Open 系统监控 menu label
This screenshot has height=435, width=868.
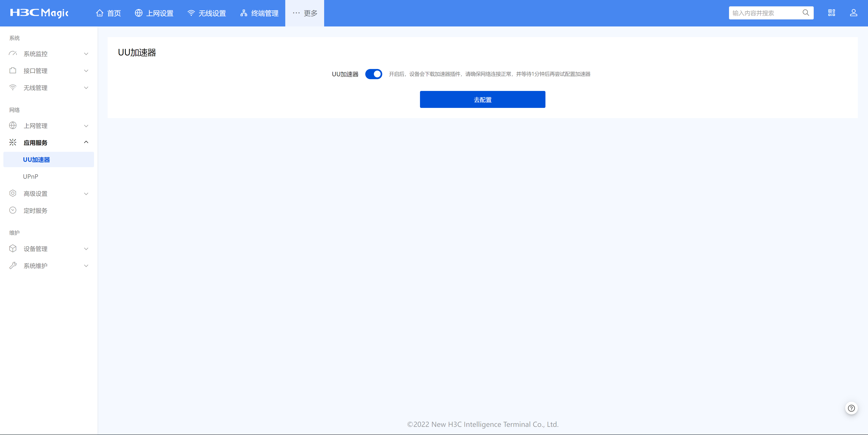[x=35, y=54]
